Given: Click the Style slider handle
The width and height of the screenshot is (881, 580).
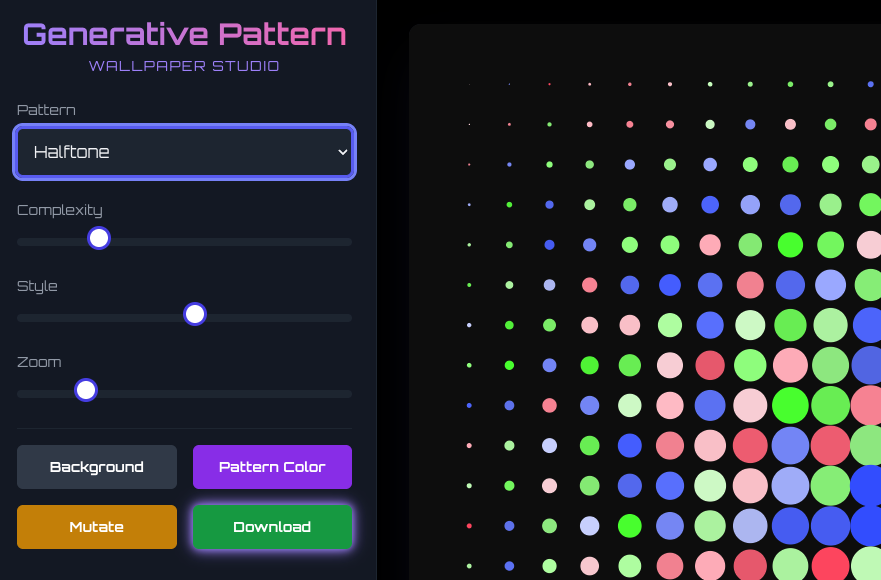Looking at the screenshot, I should [x=195, y=314].
